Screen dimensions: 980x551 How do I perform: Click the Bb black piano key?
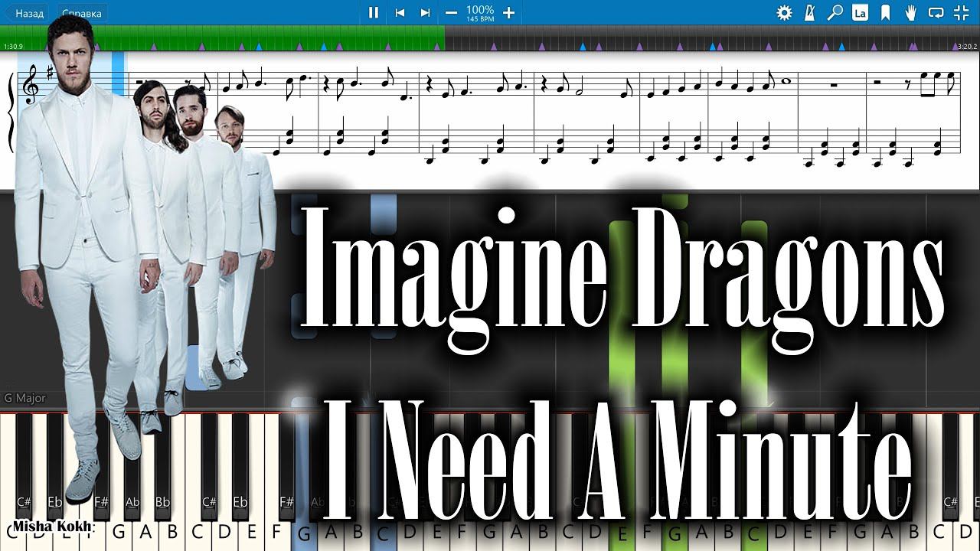pos(163,467)
